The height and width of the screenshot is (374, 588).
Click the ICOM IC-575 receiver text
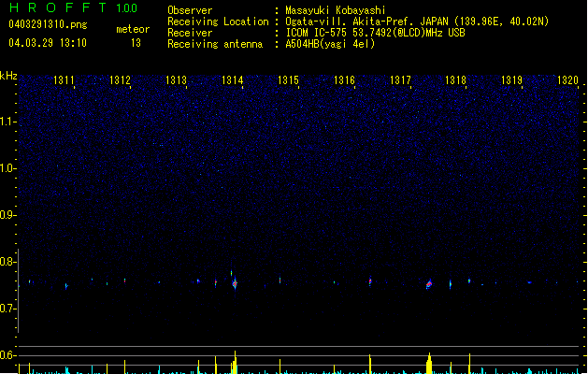click(x=376, y=33)
